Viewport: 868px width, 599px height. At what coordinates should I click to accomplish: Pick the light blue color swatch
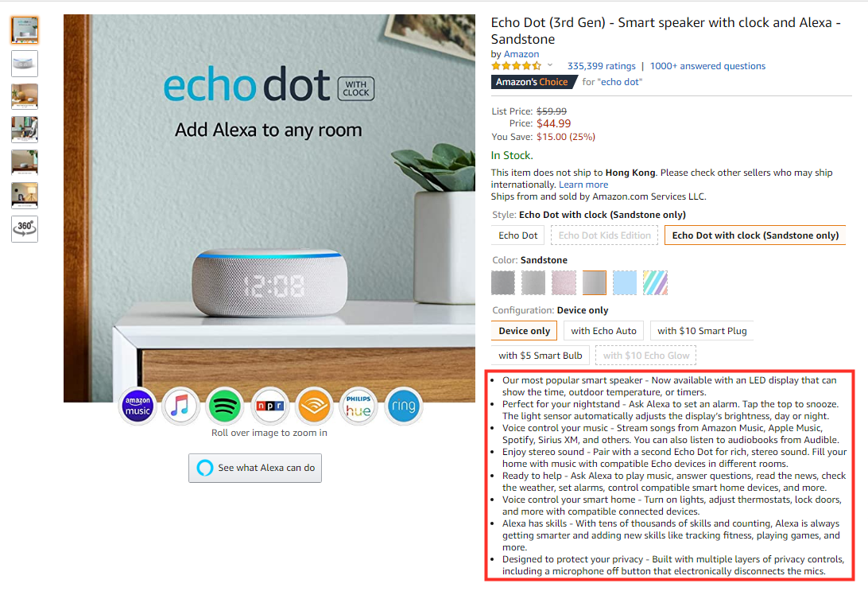(625, 282)
